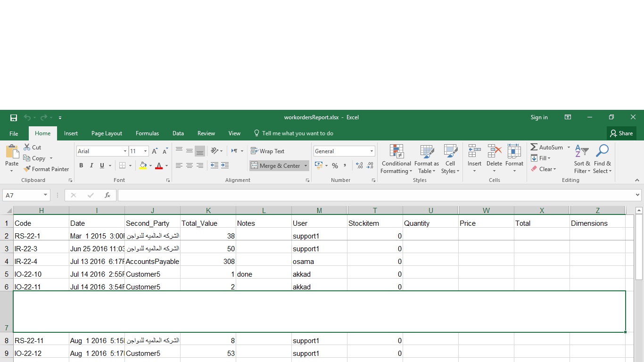Open the Name Box dropdown arrow
The height and width of the screenshot is (362, 644).
(x=45, y=195)
